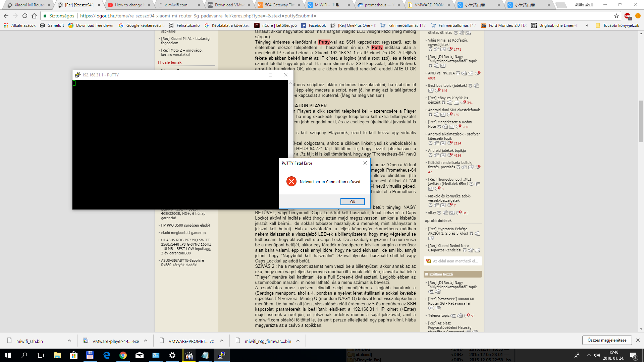Image resolution: width=644 pixels, height=362 pixels.
Task: Open Telenor topic link
Action: tap(438, 315)
